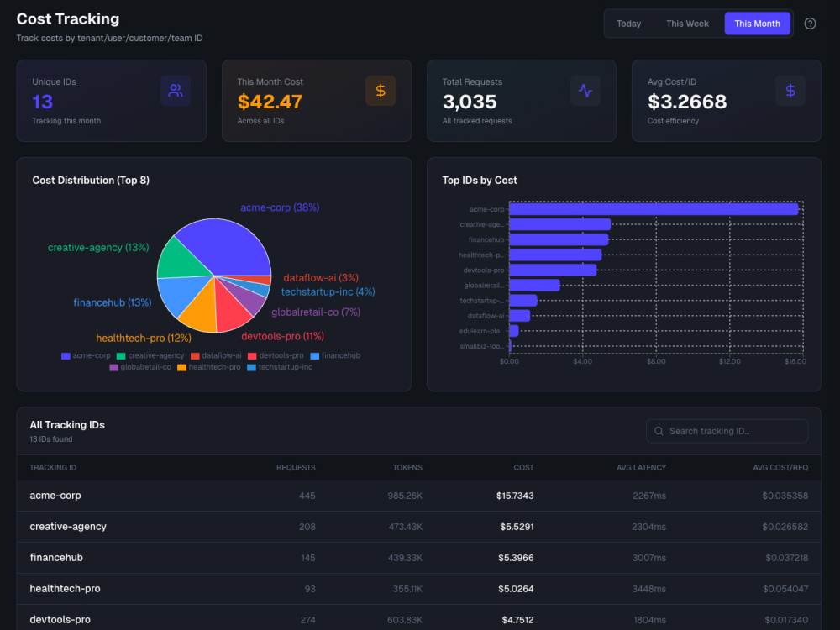Click the $42.47 month cost value
Image resolution: width=840 pixels, height=630 pixels.
coord(270,102)
